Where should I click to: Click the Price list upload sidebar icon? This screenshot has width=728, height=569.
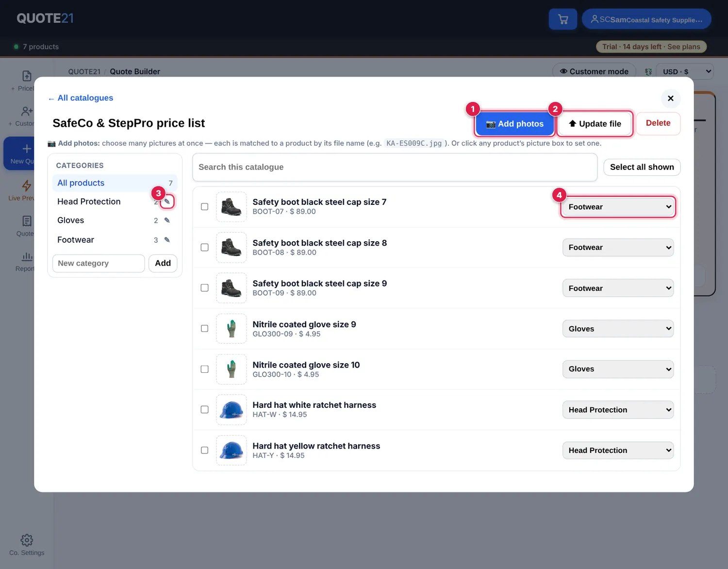pyautogui.click(x=27, y=76)
